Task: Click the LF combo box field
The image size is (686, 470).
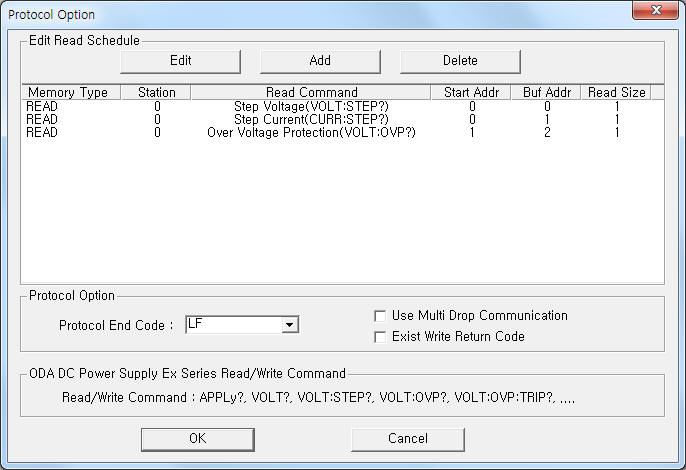Action: point(242,325)
